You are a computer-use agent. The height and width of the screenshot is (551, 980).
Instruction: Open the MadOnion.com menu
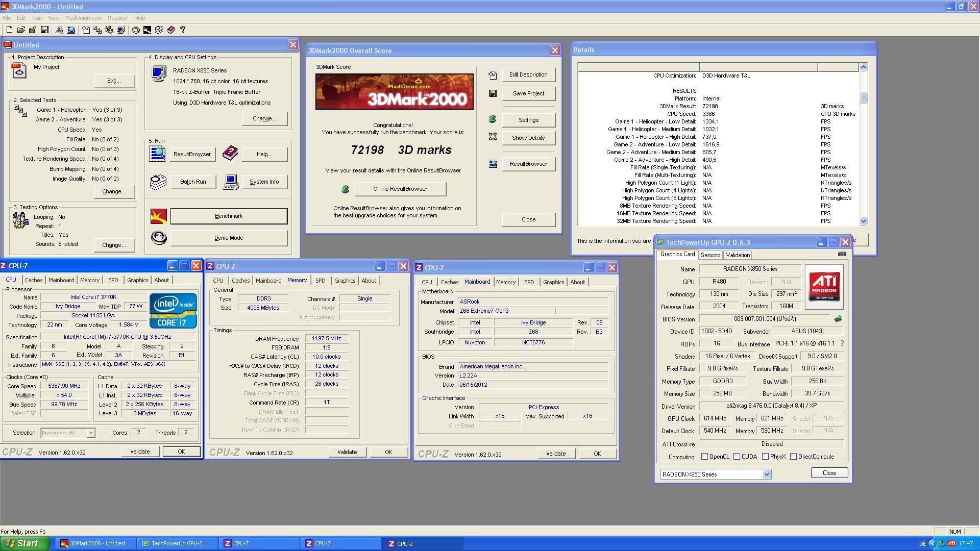pyautogui.click(x=83, y=18)
